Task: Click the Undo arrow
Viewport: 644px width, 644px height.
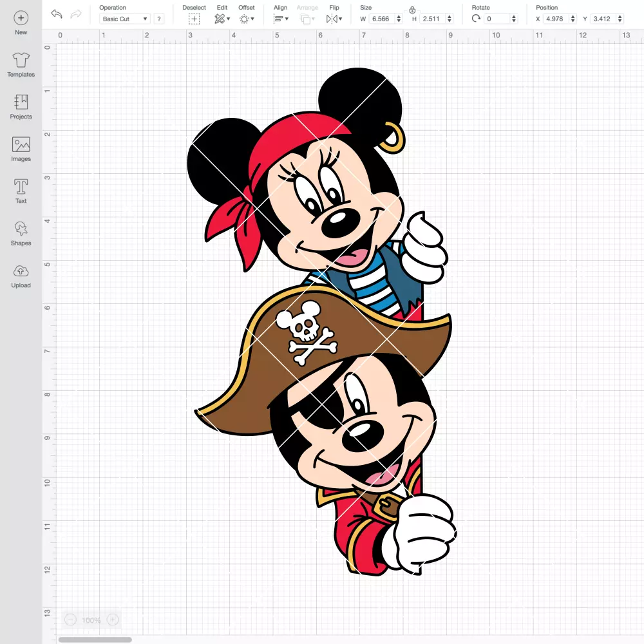Action: 57,14
